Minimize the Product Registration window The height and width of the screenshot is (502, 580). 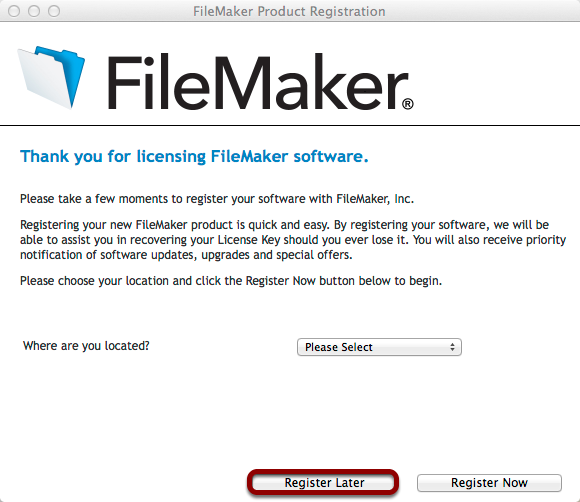(34, 11)
